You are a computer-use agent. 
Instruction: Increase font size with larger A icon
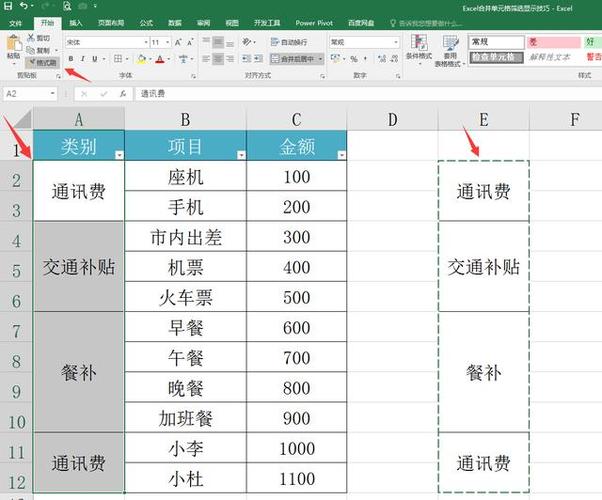178,42
